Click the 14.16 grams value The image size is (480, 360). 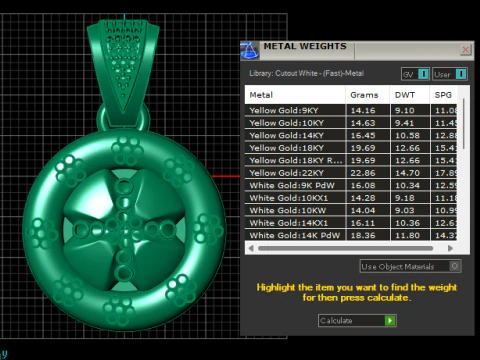pos(363,111)
